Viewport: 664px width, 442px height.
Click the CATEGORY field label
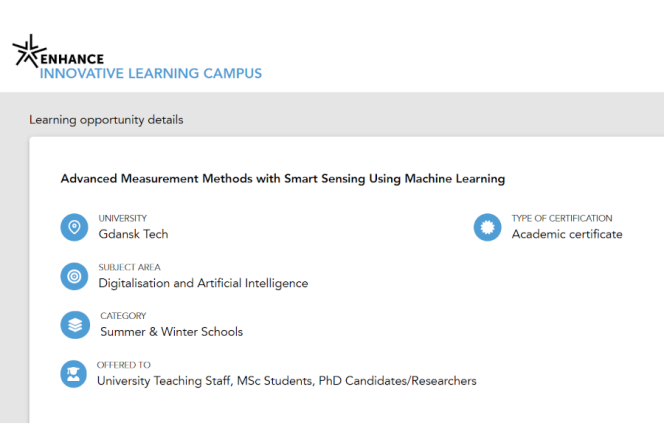(123, 316)
